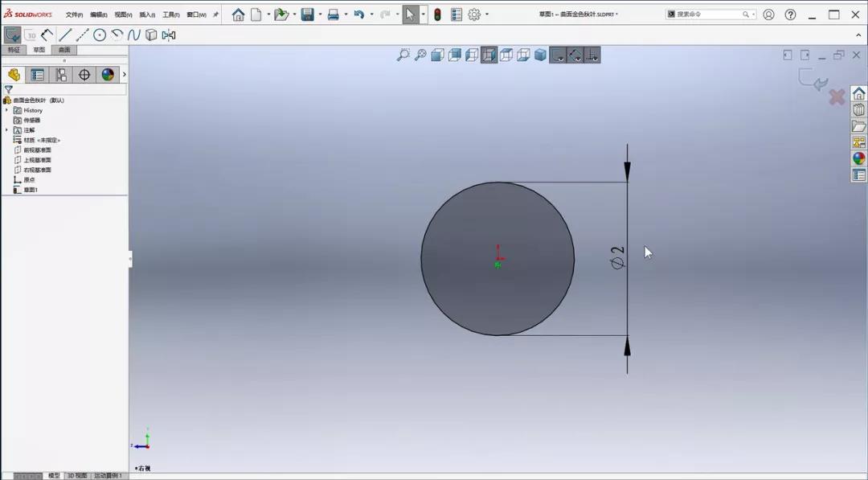Open the 工具 (Tools) menu

coord(171,15)
